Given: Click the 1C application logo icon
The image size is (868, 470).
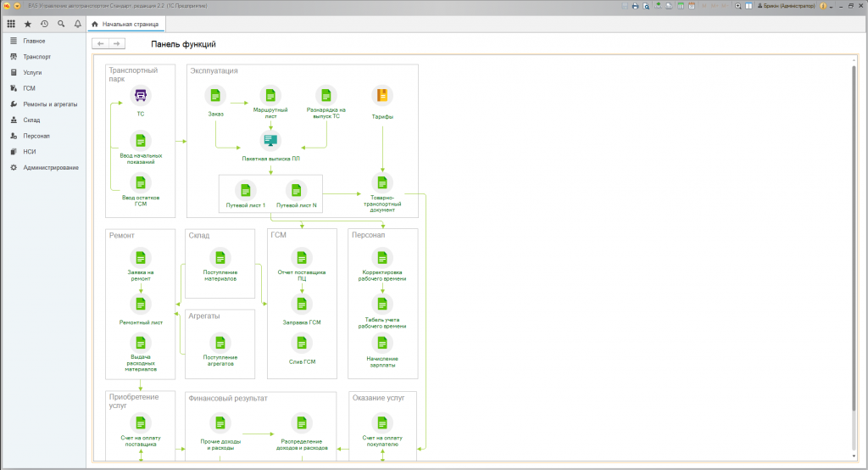Looking at the screenshot, I should point(7,6).
